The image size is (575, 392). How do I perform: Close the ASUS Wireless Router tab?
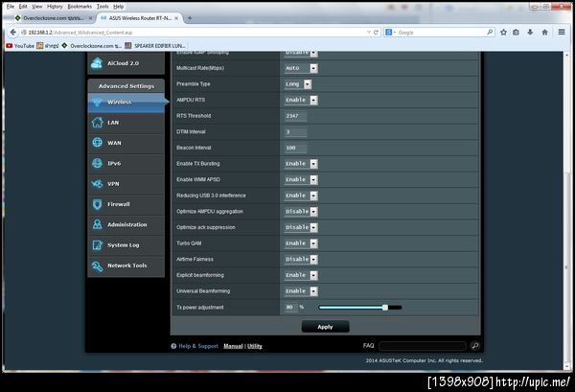[176, 18]
